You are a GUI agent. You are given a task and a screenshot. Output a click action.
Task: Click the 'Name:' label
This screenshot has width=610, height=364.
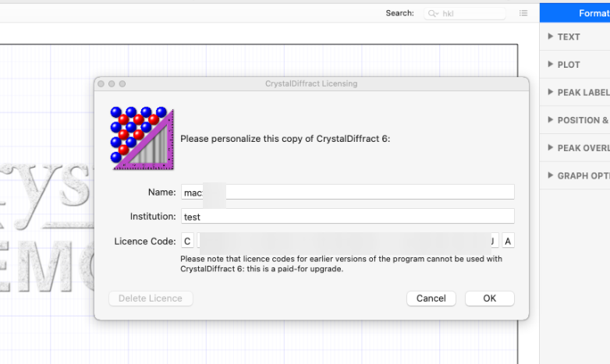pyautogui.click(x=161, y=192)
